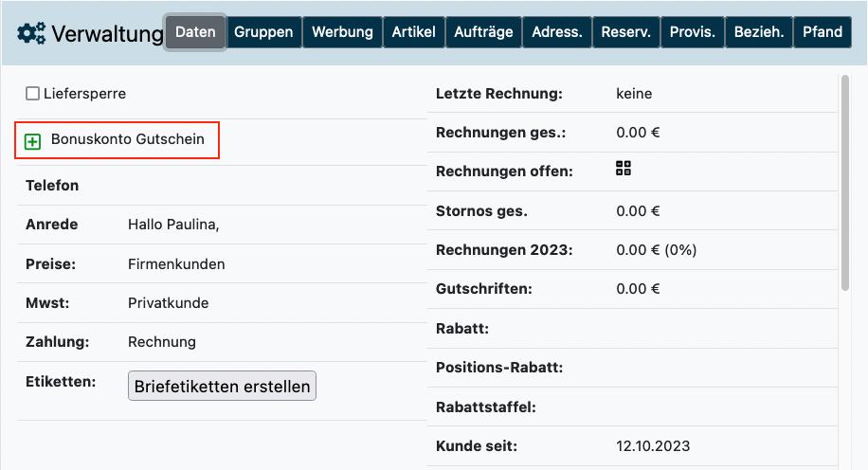The height and width of the screenshot is (470, 868).
Task: Show the Adress. tab
Action: point(556,32)
